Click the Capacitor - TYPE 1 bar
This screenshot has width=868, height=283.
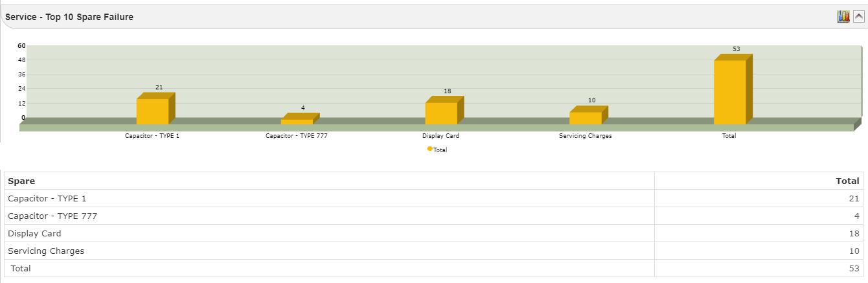click(155, 108)
